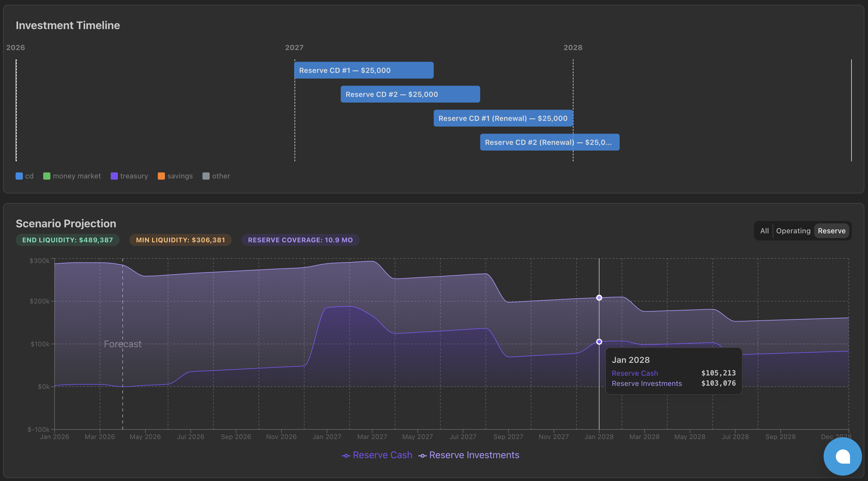Click the Reserve Coverage badge

click(300, 240)
